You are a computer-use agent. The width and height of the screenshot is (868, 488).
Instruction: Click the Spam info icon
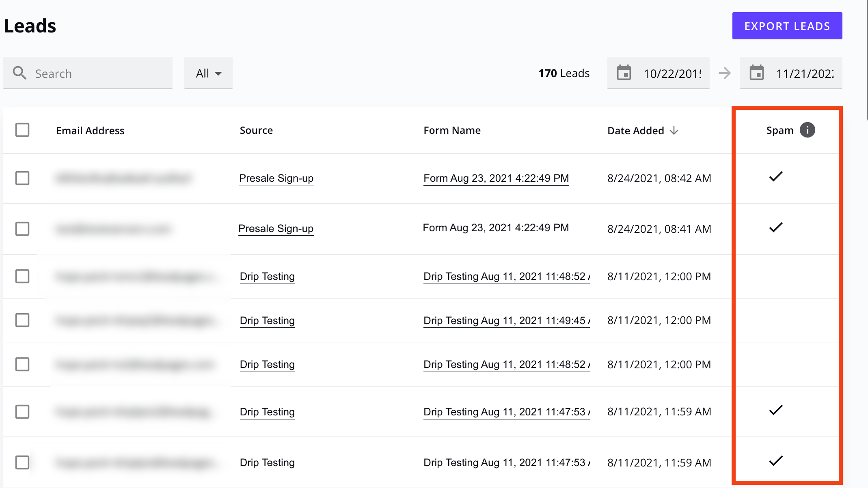808,130
